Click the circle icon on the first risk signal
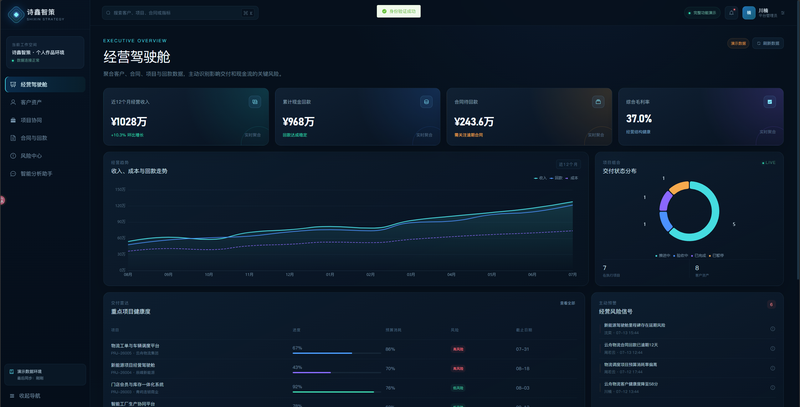The width and height of the screenshot is (800, 407). pos(772,329)
